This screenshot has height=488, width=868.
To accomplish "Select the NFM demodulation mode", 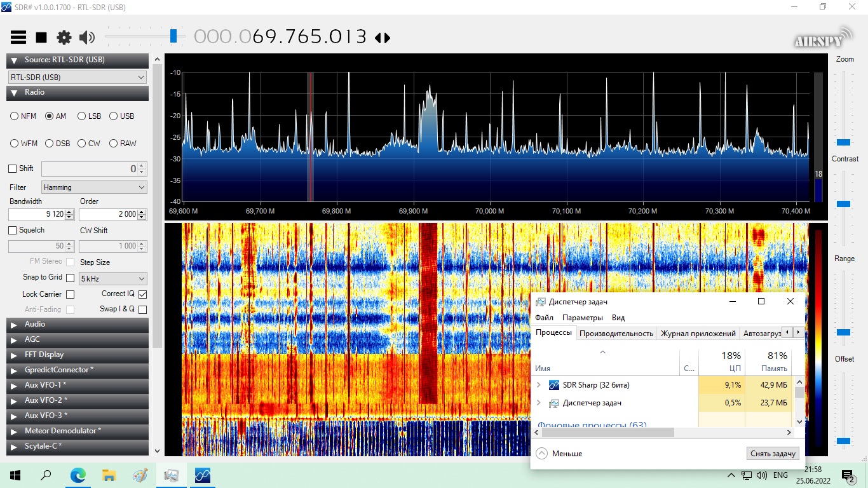I will (15, 116).
